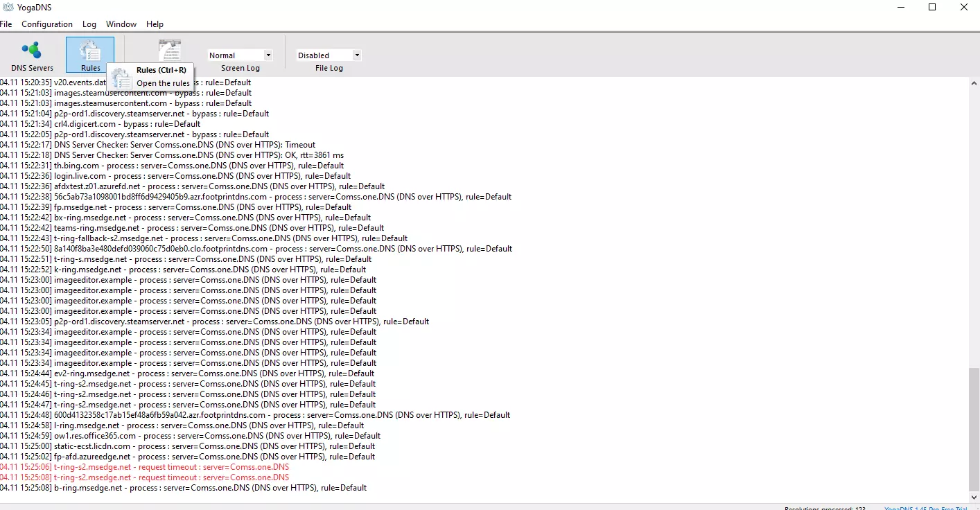
Task: Select the t-ring-fallback-s2.msedge.net log entry
Action: click(x=204, y=238)
